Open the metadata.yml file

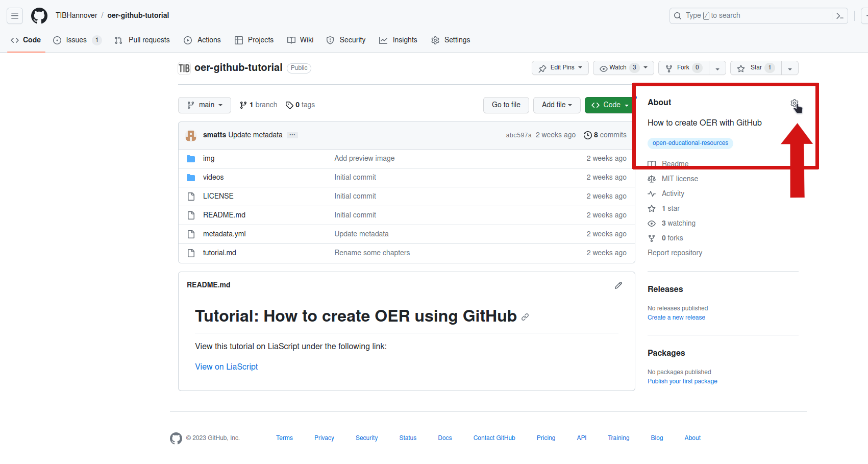pos(225,234)
